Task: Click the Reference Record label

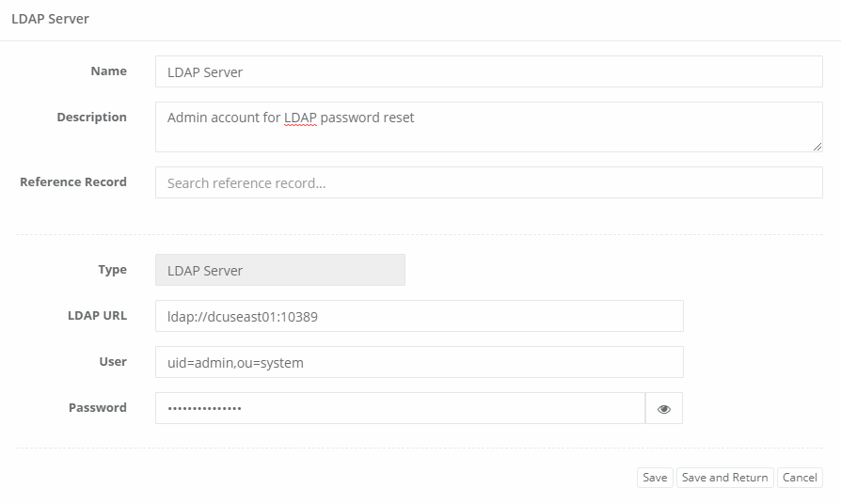Action: pyautogui.click(x=73, y=182)
